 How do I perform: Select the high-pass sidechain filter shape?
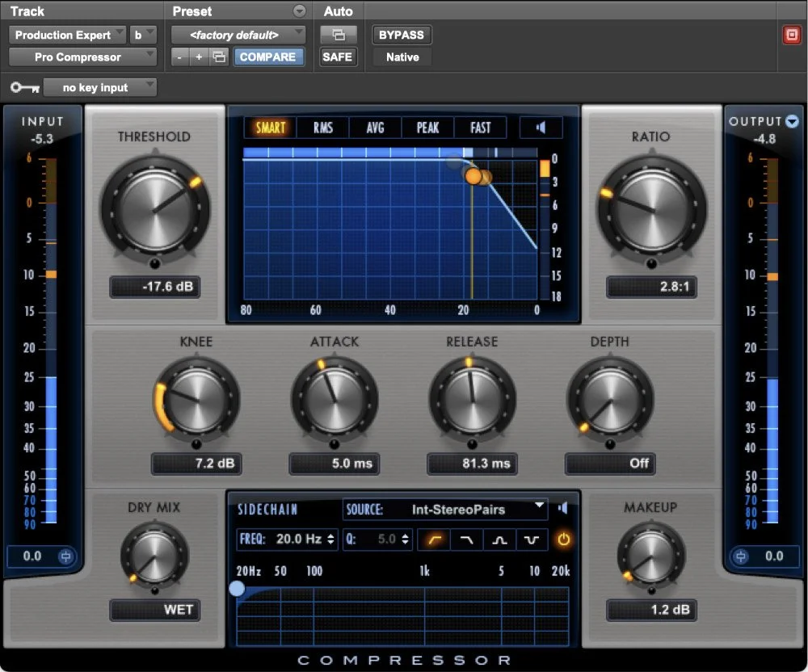435,540
